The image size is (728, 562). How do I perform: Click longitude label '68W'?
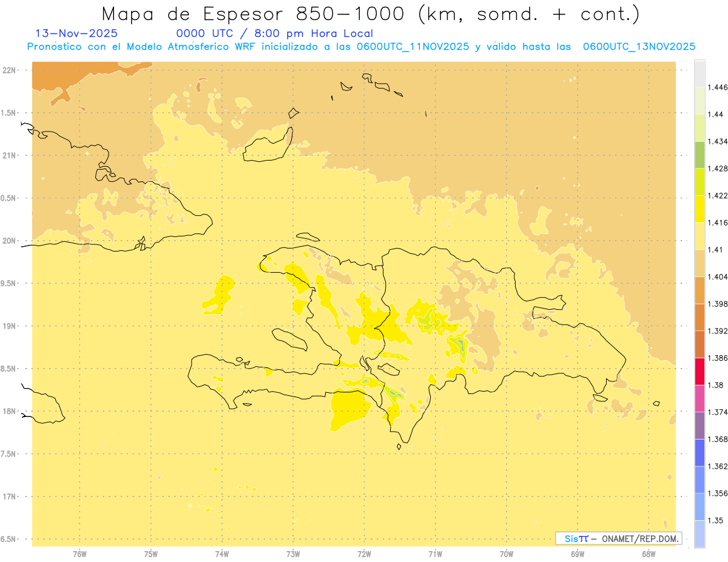649,554
